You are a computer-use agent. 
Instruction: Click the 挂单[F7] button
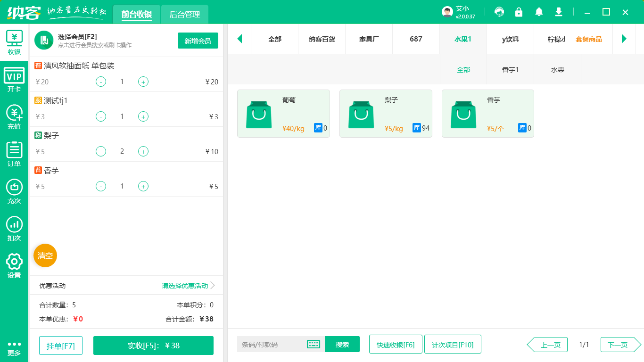coord(61,346)
